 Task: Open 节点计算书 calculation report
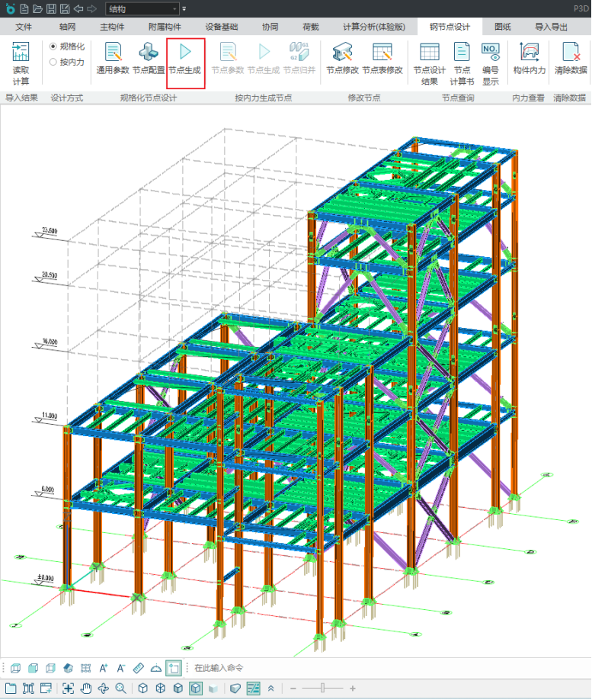click(x=462, y=63)
